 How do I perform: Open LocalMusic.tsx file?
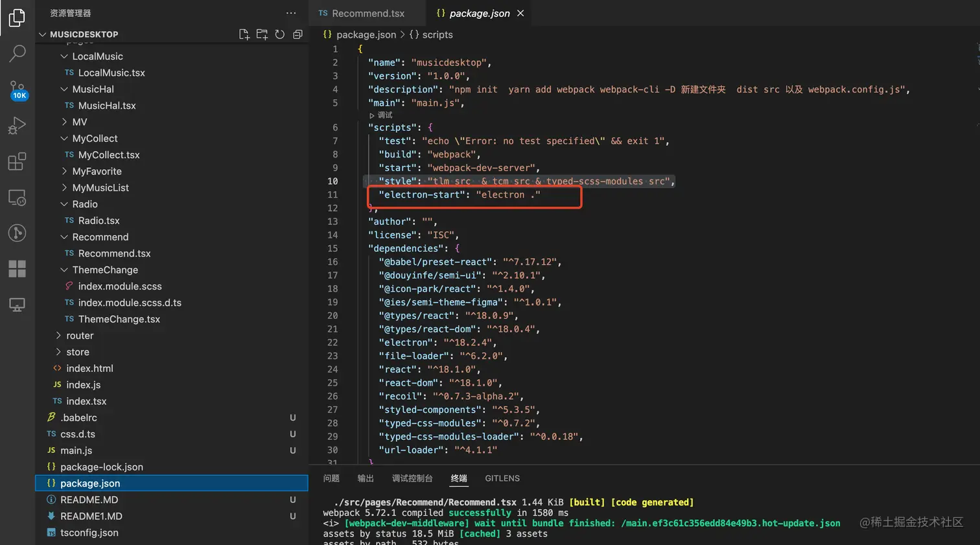172,73
